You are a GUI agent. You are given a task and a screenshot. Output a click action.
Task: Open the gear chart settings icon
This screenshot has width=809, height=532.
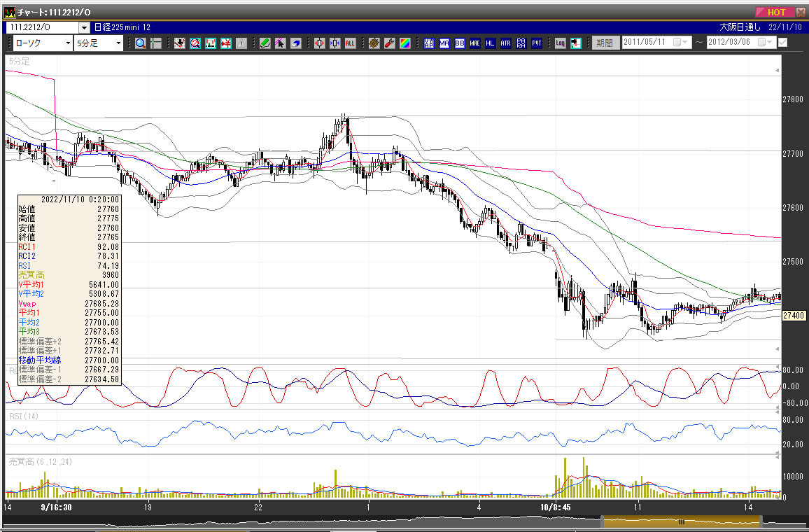click(374, 43)
